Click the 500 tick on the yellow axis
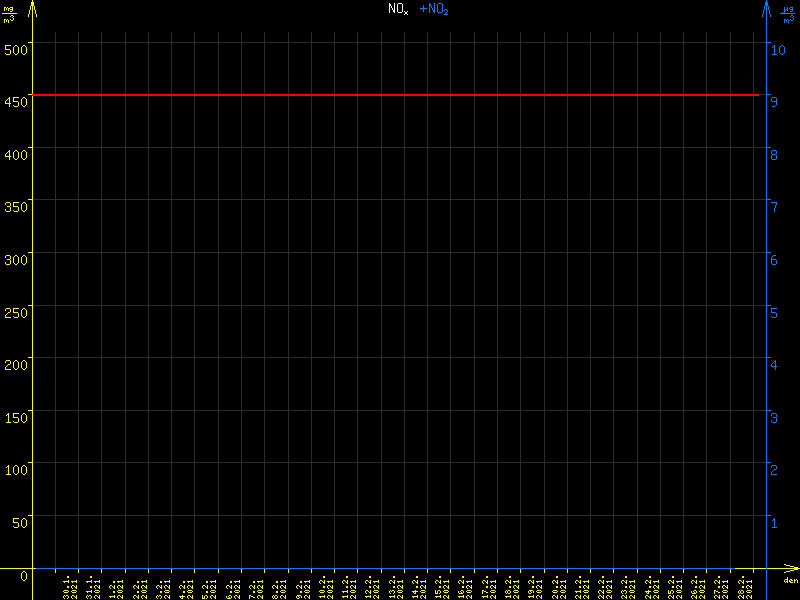The width and height of the screenshot is (800, 600). (x=16, y=46)
